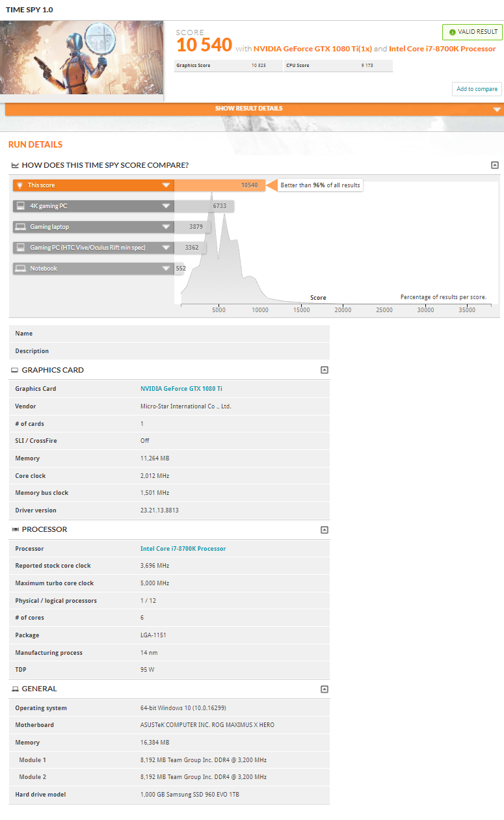Click the lightbulb icon on This score
The width and height of the screenshot is (504, 820).
coord(20,185)
